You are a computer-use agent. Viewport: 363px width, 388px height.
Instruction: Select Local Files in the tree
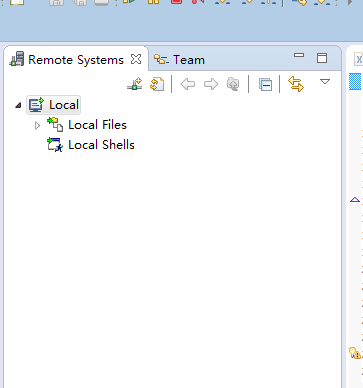(87, 125)
